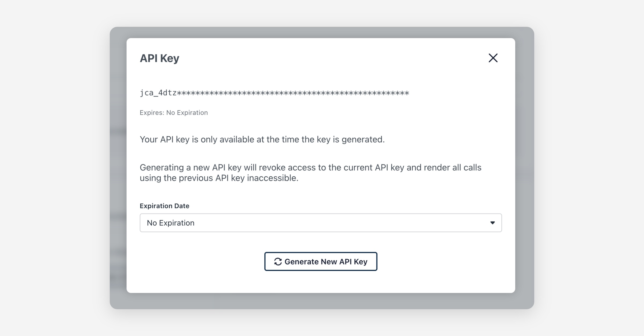644x336 pixels.
Task: Select the No Expiration option text
Action: [171, 223]
